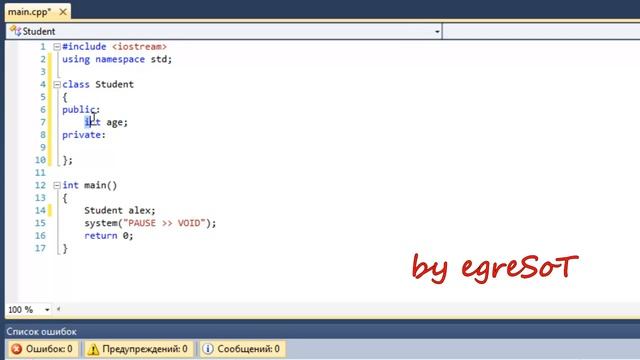Screen dimensions: 640x360
Task: Click the red error icon
Action: 17,349
